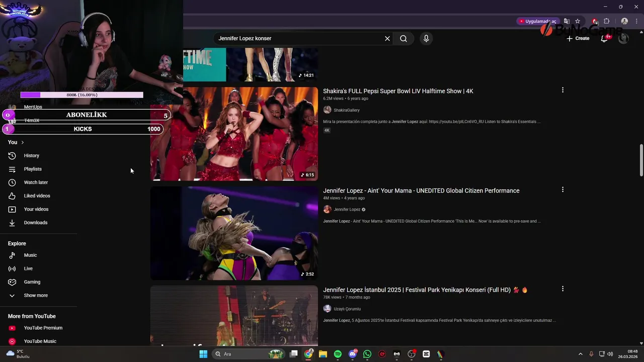
Task: Bookmark this page with the star icon
Action: 578,21
